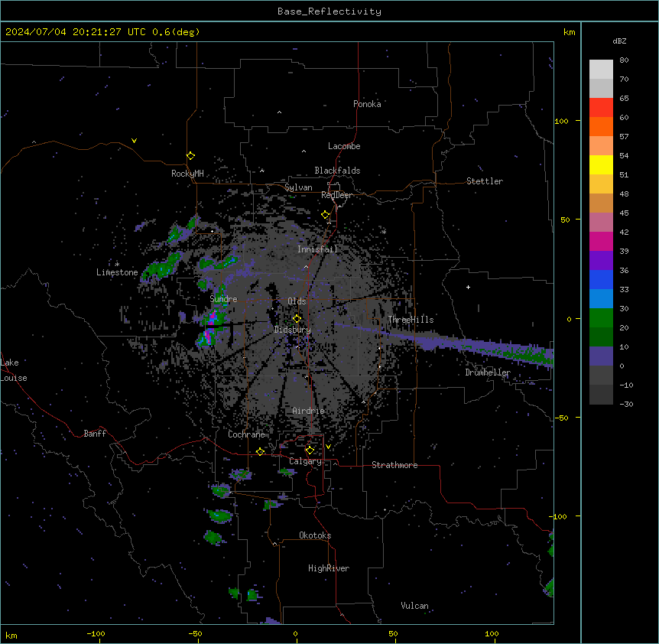The width and height of the screenshot is (659, 644).
Task: Click the Strathmore label
Action: click(x=394, y=465)
